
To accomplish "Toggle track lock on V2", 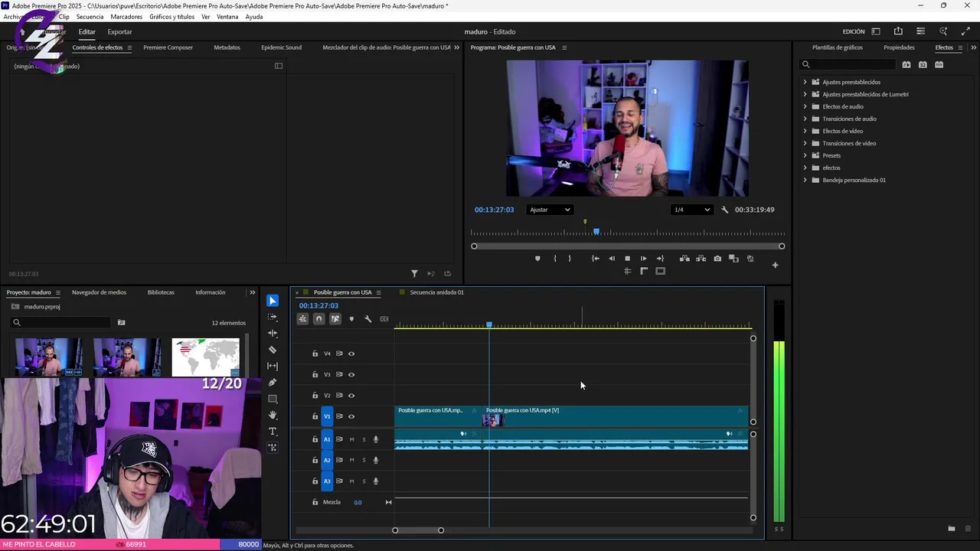I will click(x=315, y=396).
